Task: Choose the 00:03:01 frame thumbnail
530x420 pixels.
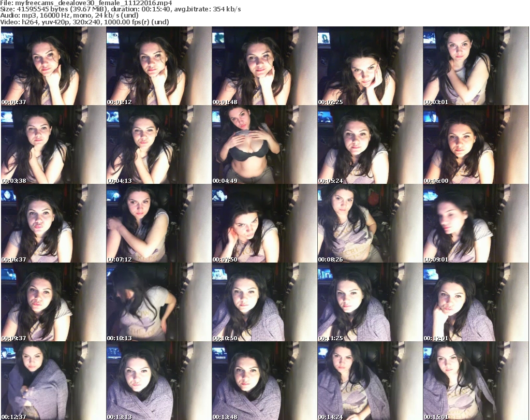Action: tap(475, 66)
